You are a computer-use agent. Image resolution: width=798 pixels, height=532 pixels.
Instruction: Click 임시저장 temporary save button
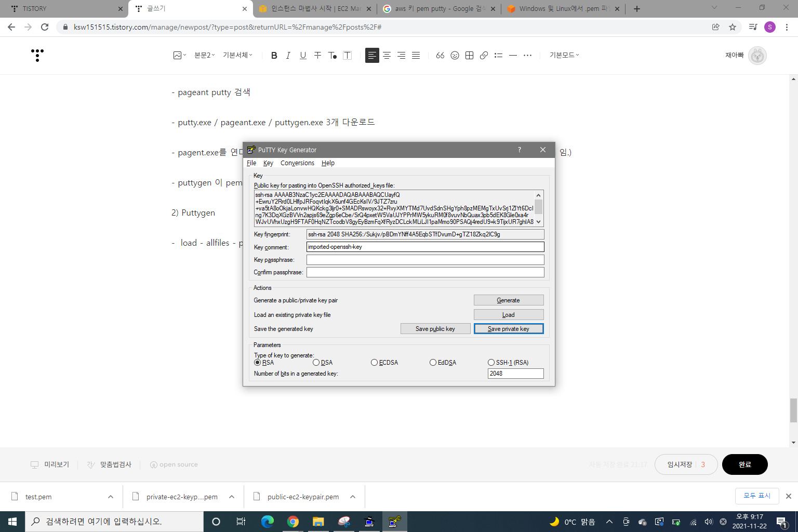[686, 464]
